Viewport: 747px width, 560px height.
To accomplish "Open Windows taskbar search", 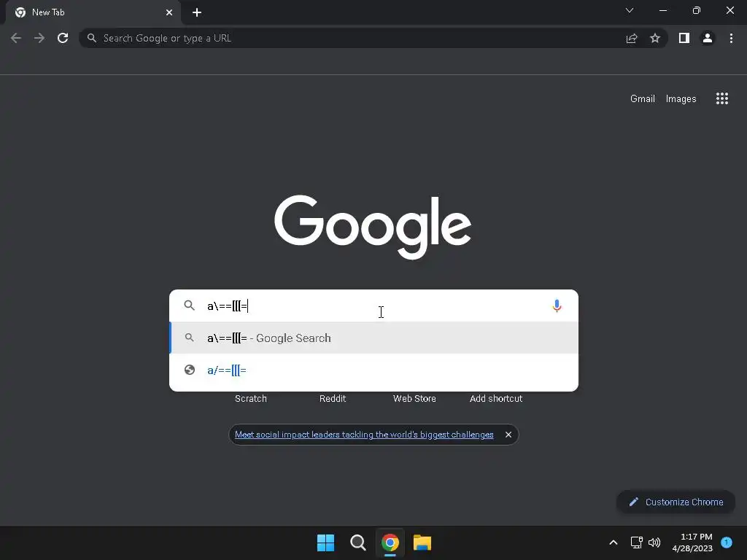I will (357, 542).
